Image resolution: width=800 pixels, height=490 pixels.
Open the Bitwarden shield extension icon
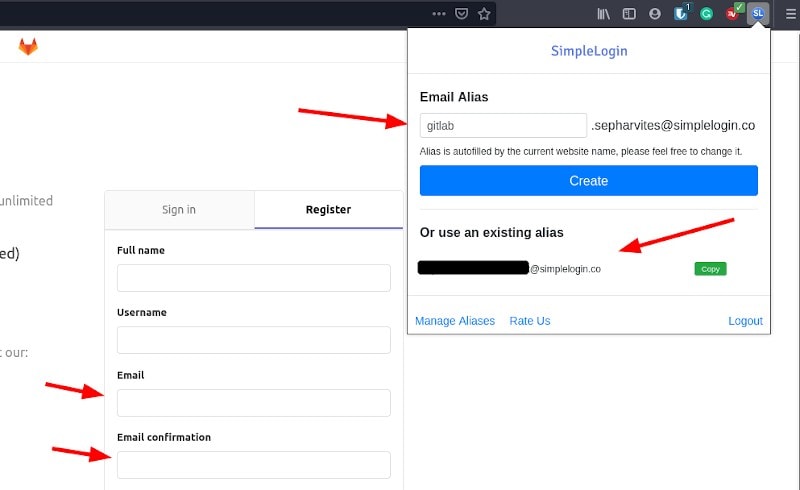(x=681, y=13)
